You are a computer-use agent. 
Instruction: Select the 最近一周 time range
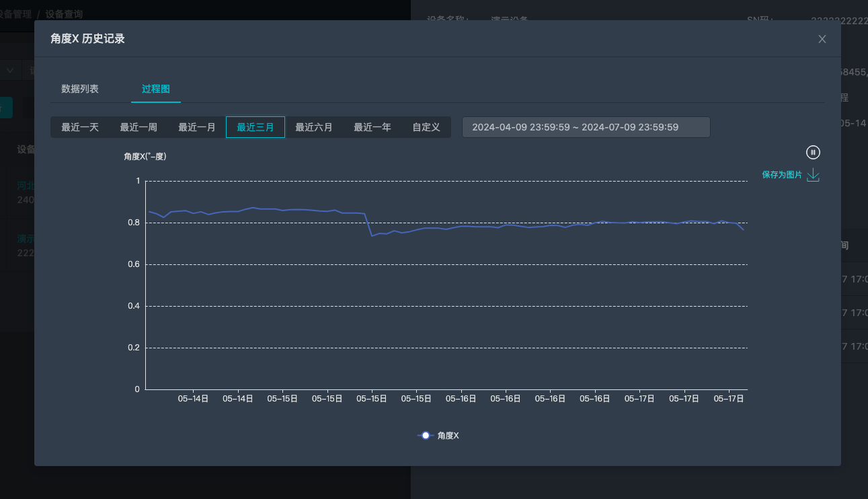139,126
